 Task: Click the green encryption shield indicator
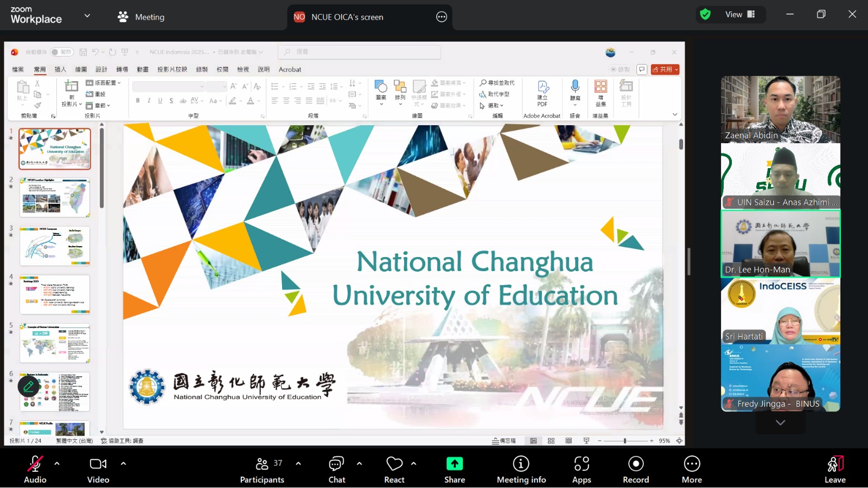click(x=705, y=15)
